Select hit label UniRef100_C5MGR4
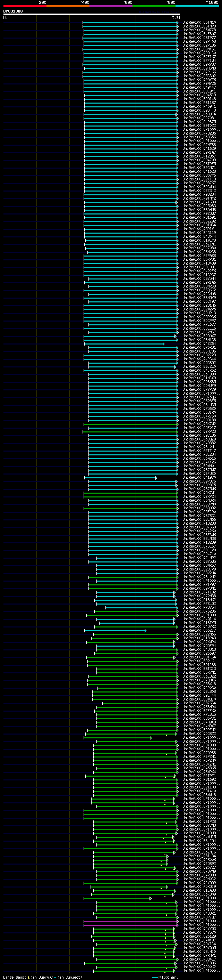 tap(199, 501)
